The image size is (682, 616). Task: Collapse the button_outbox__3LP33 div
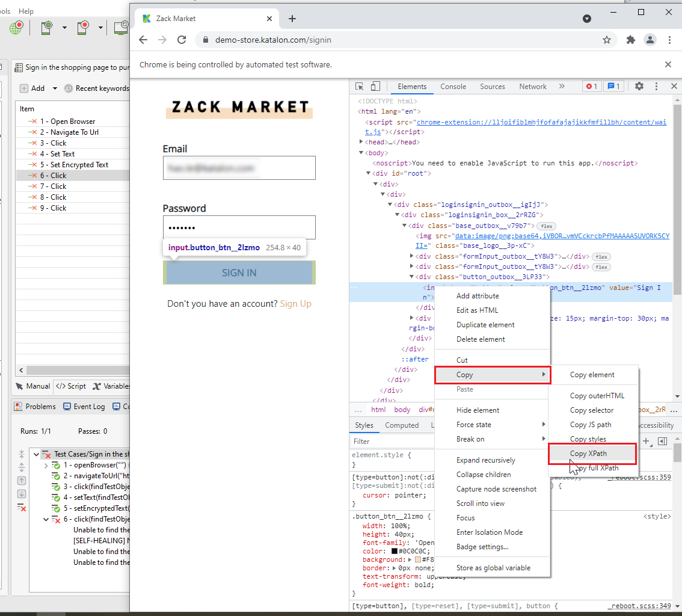(411, 277)
